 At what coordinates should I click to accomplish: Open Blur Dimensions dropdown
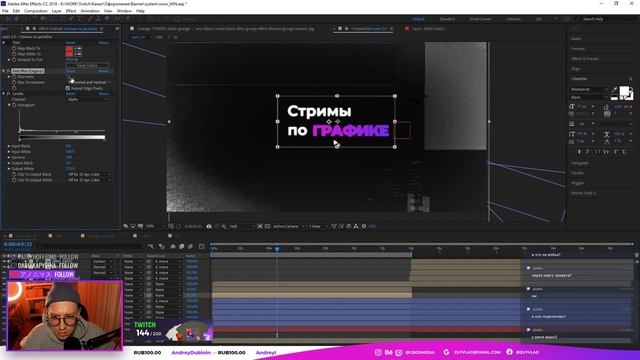click(x=89, y=82)
